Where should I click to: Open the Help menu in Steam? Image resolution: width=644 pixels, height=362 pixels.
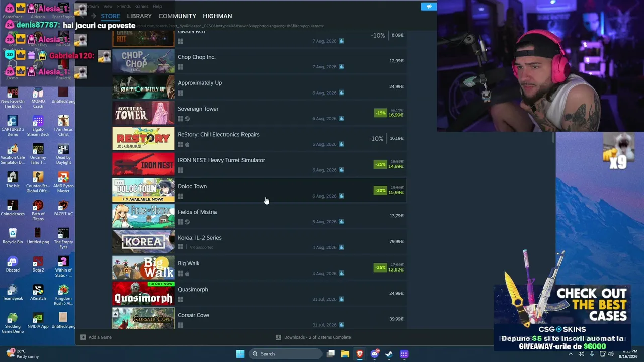pyautogui.click(x=157, y=6)
